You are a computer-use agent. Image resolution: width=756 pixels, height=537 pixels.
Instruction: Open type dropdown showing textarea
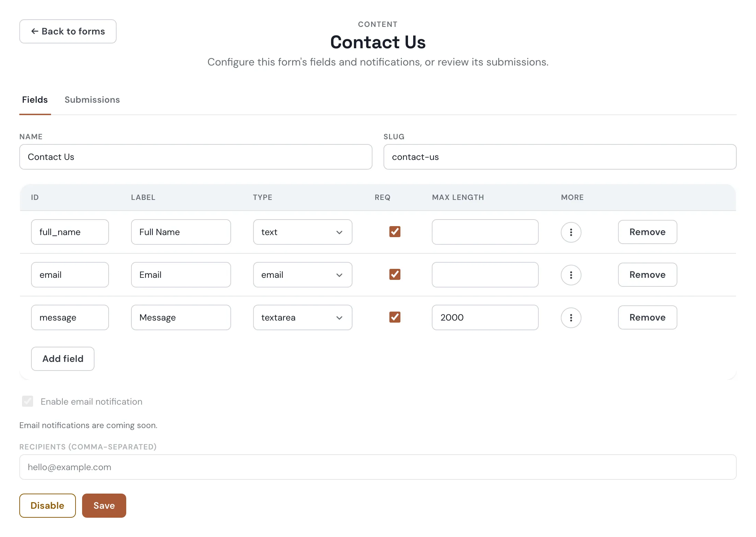click(x=302, y=317)
